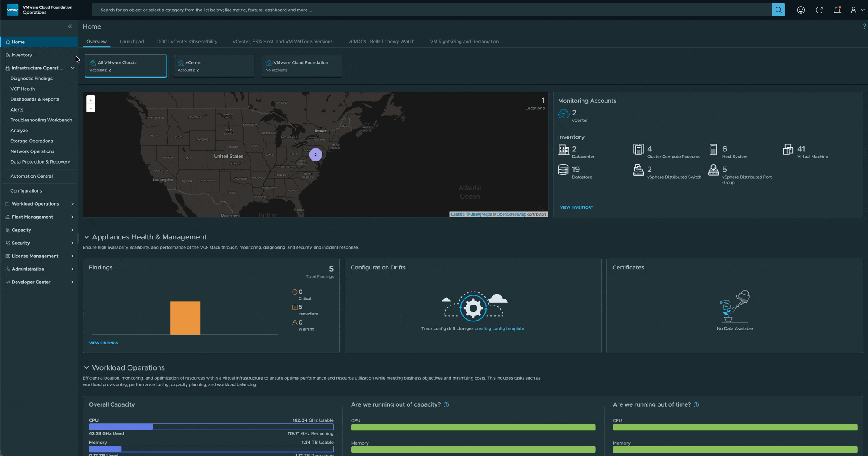Open the notifications bell
Screen dimensions: 868x456
pos(837,10)
